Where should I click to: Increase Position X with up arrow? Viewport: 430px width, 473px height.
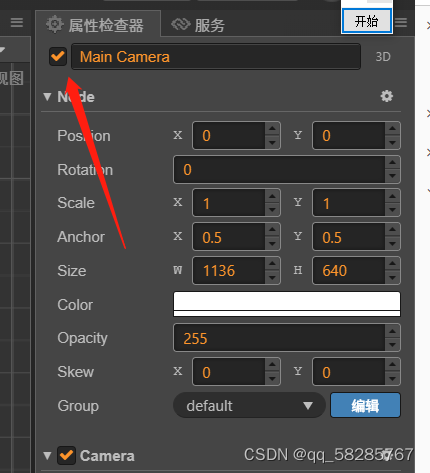coord(272,129)
